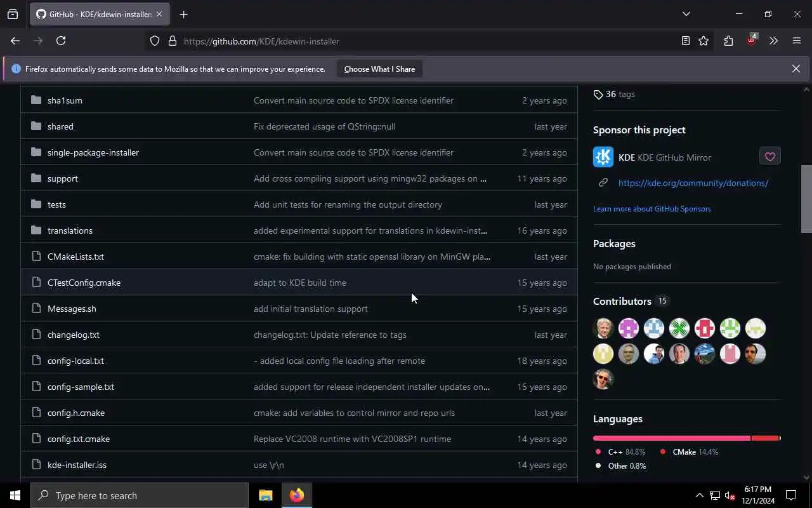Click the support folder icon

[36, 178]
